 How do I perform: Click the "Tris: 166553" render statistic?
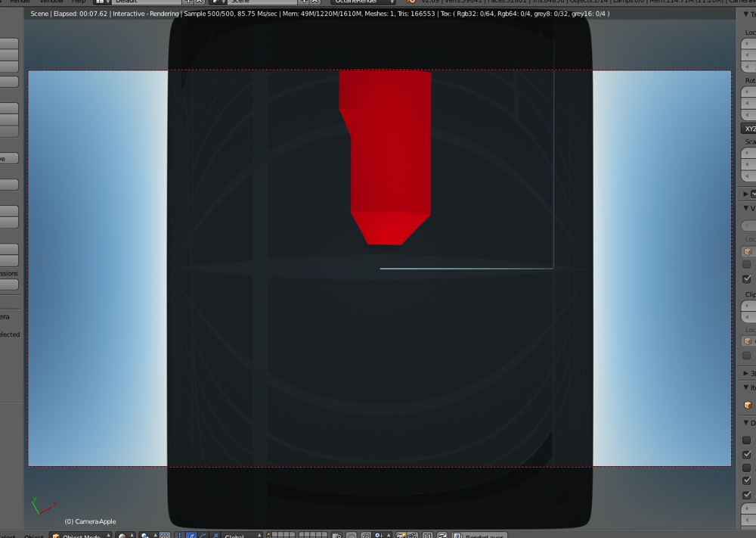(416, 14)
